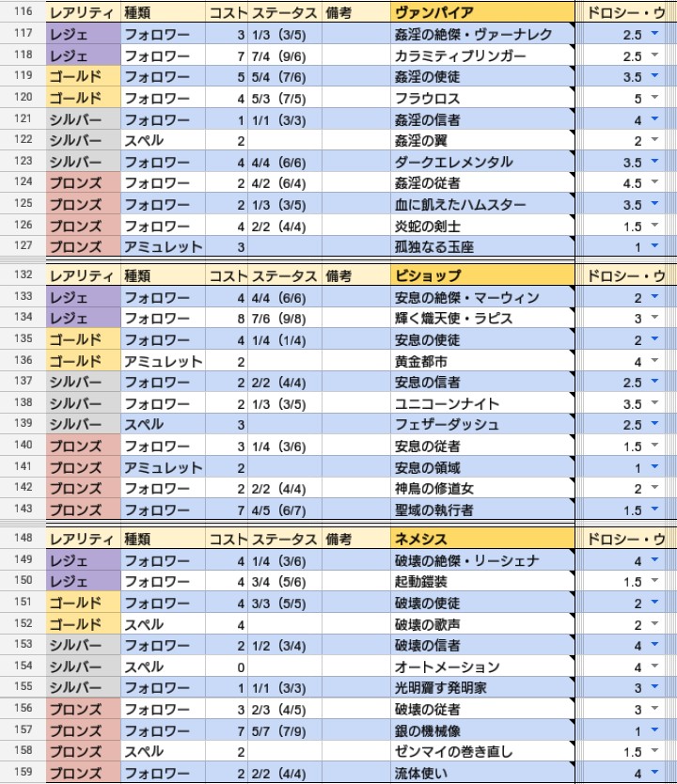677x784 pixels.
Task: Click スペル type cell in row 154
Action: tap(163, 666)
